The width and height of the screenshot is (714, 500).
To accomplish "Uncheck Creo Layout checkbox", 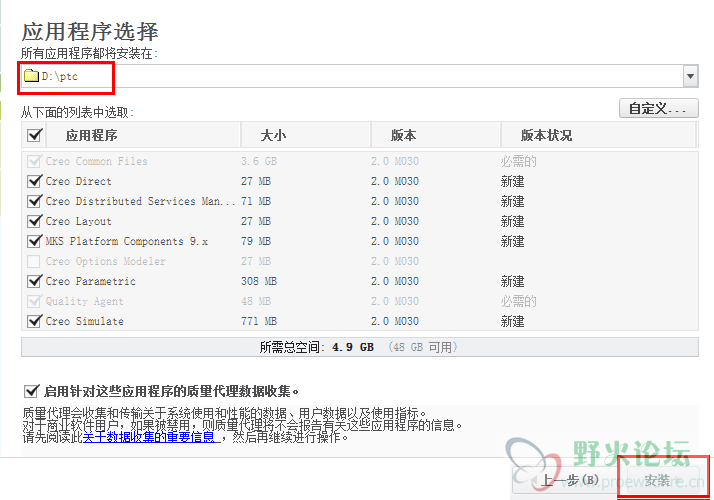I will pos(34,221).
